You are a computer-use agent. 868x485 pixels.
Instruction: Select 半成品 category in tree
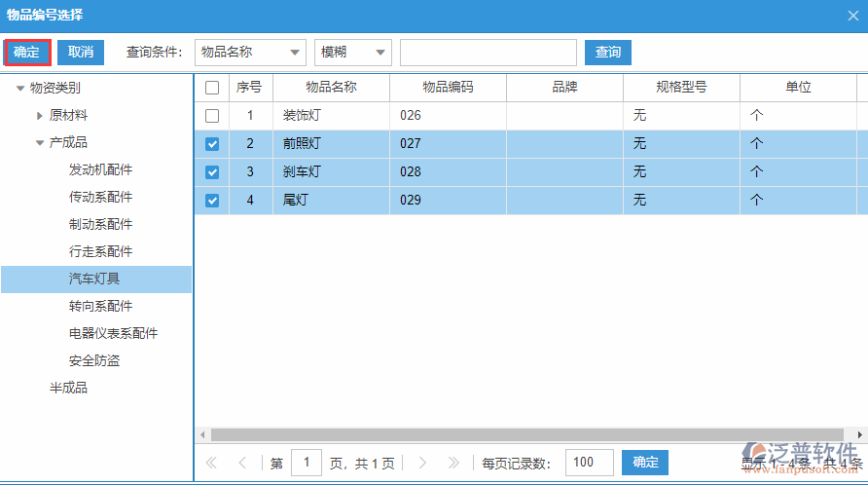click(x=69, y=388)
